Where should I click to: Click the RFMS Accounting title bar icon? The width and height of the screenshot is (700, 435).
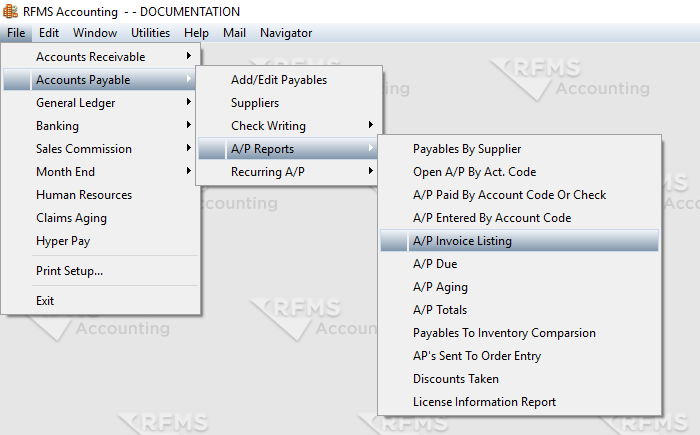10,11
